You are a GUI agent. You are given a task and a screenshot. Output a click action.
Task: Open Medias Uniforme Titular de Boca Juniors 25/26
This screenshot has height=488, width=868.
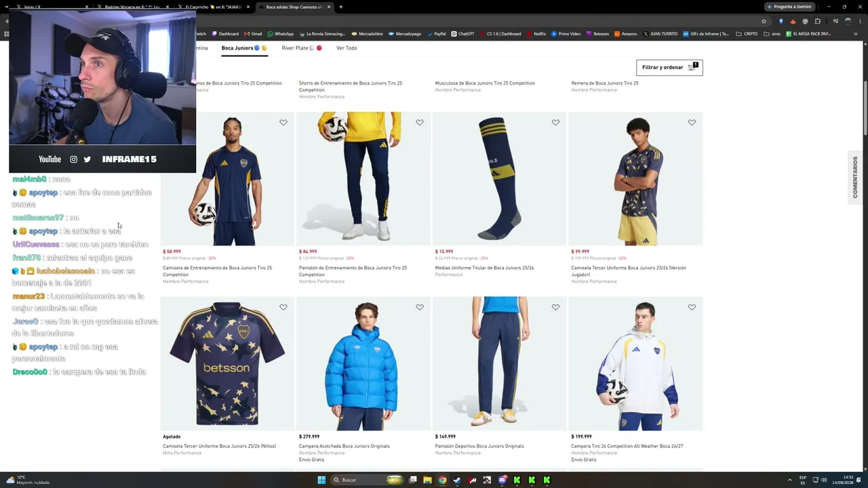484,268
